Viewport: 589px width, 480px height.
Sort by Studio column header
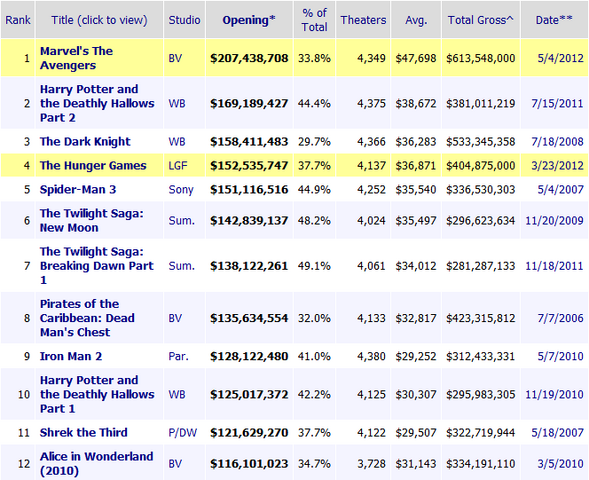pos(184,20)
